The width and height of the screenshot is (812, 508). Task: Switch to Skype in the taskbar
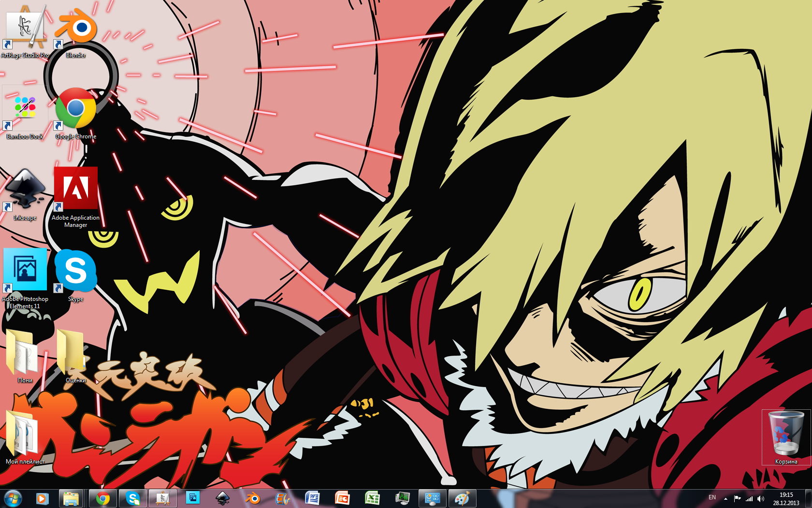[x=132, y=498]
